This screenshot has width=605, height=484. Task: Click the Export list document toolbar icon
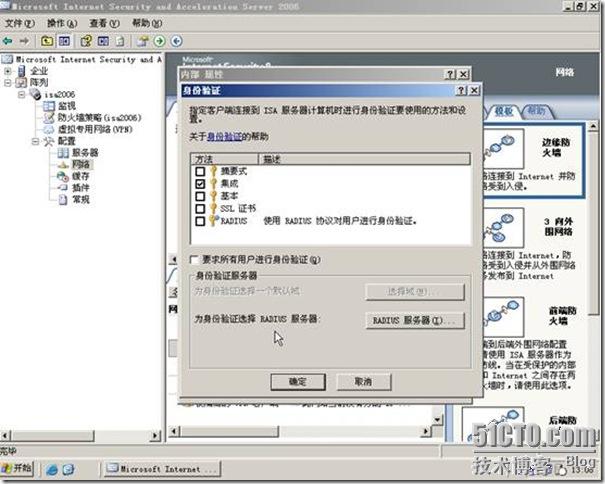click(x=120, y=41)
